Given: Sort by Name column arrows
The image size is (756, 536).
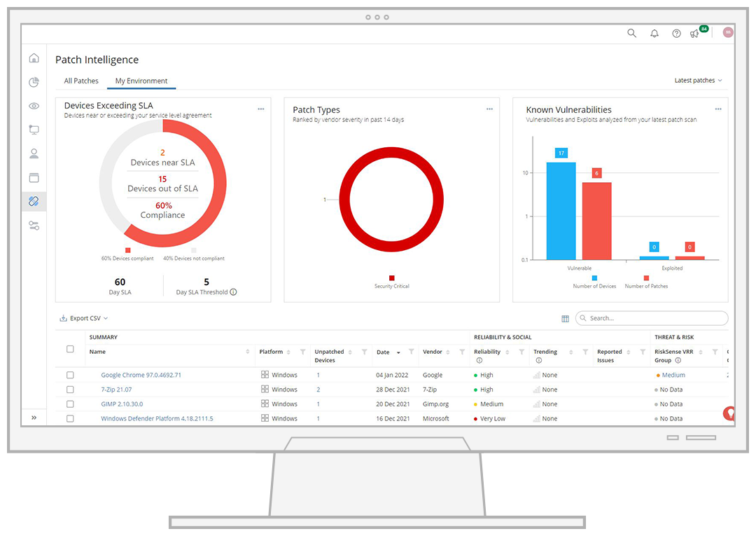Looking at the screenshot, I should (247, 352).
